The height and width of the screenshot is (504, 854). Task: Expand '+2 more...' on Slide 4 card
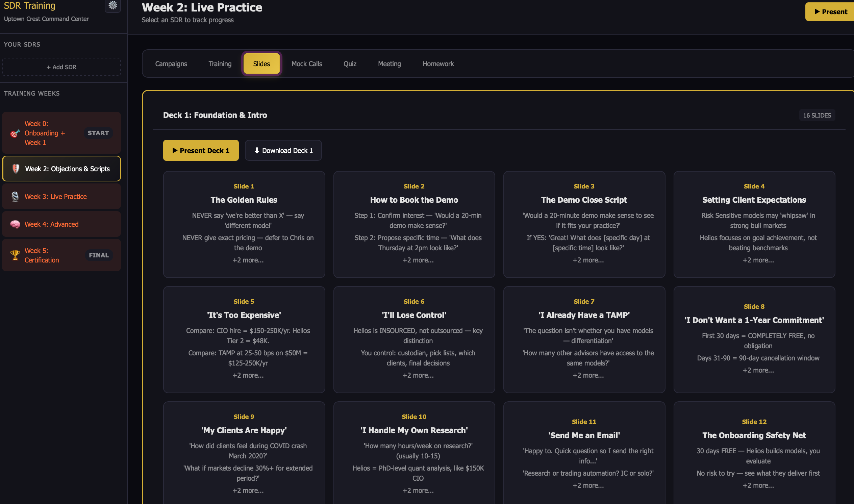[758, 260]
